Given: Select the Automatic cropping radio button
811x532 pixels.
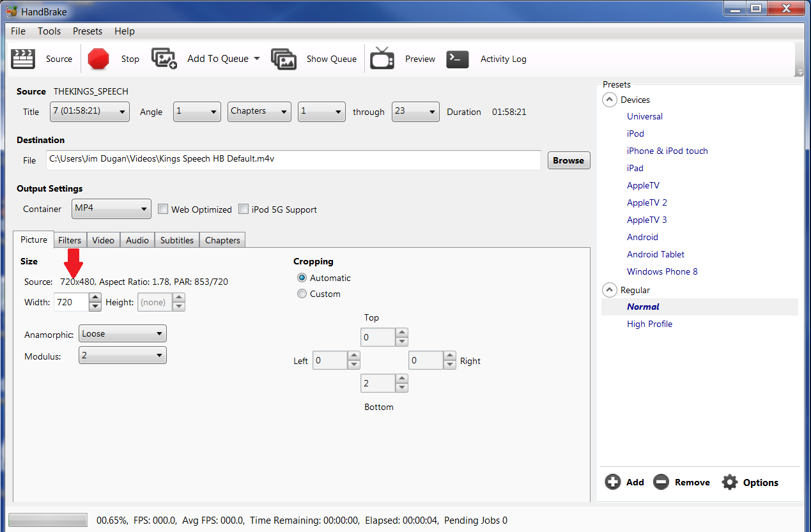Looking at the screenshot, I should tap(302, 278).
